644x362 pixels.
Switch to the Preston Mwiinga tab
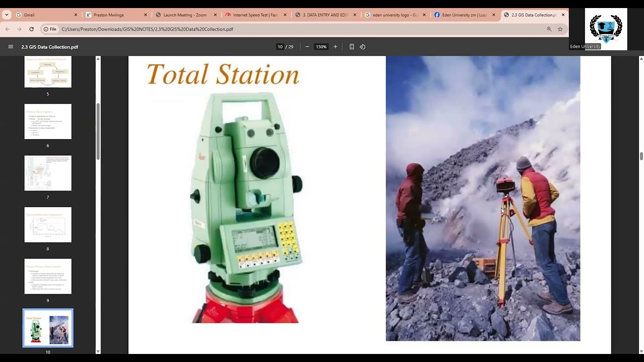pyautogui.click(x=116, y=15)
